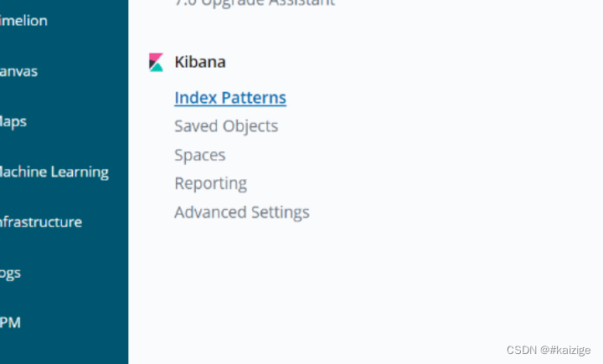Open Logs in the sidebar

pyautogui.click(x=10, y=274)
